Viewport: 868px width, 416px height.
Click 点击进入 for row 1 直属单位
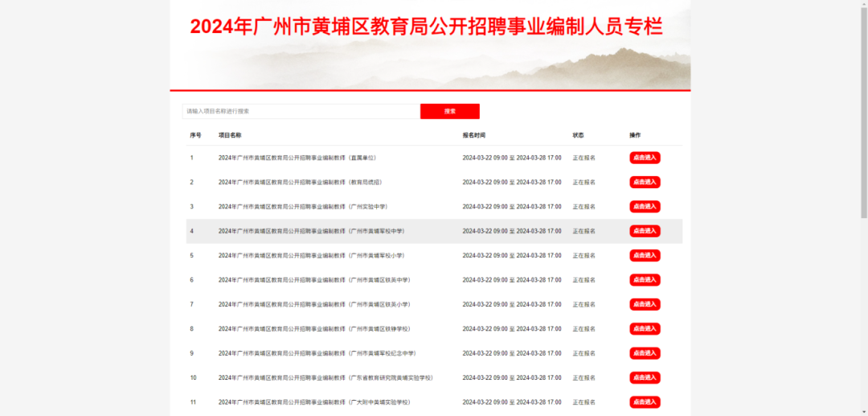[x=645, y=158]
